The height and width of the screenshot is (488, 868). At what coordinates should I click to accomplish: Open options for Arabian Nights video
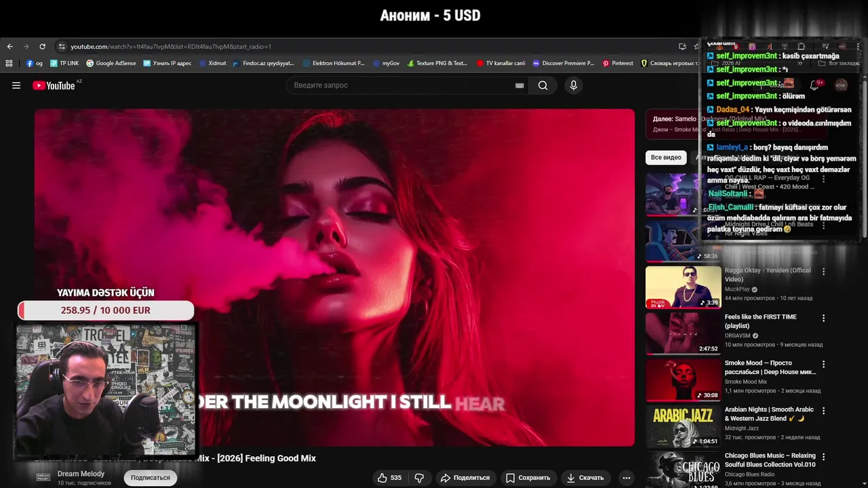823,411
